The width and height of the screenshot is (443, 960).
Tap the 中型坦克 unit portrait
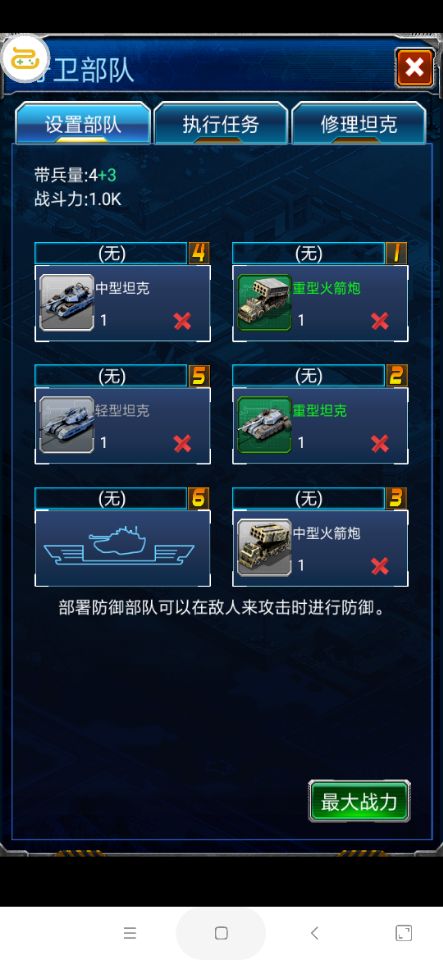[x=67, y=302]
